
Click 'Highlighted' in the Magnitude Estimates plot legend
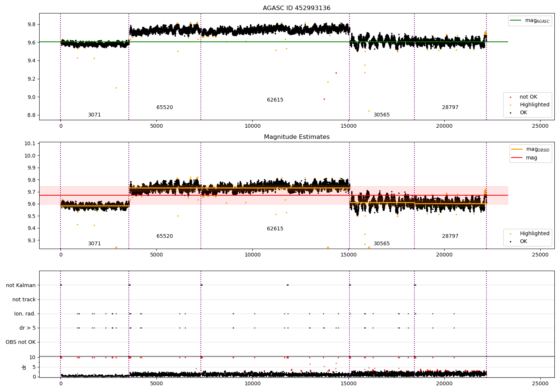click(535, 234)
